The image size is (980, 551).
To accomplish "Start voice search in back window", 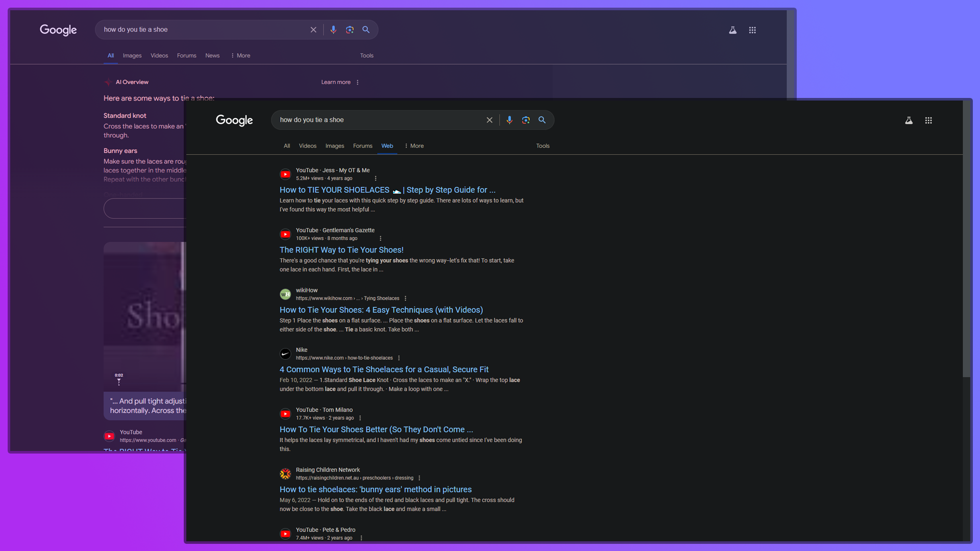I will pyautogui.click(x=333, y=30).
